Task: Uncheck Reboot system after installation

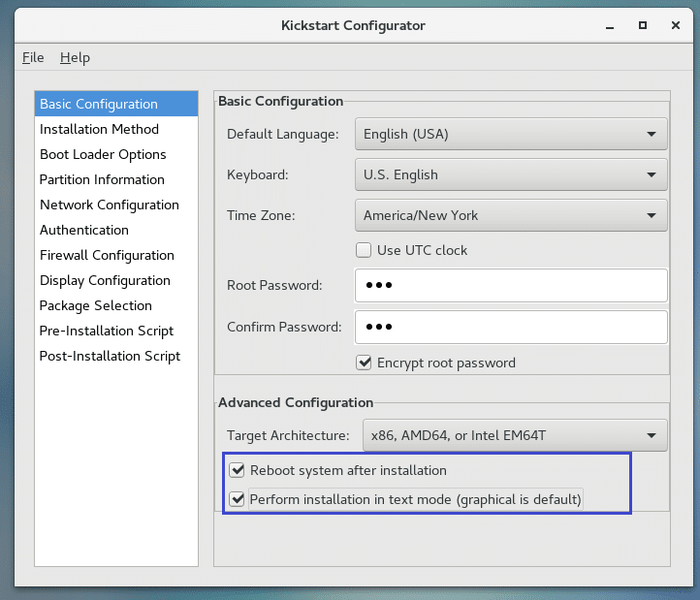Action: 237,470
